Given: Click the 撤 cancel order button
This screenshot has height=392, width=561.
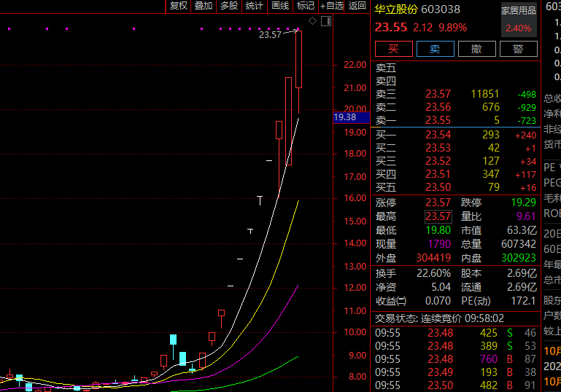Looking at the screenshot, I should point(476,49).
